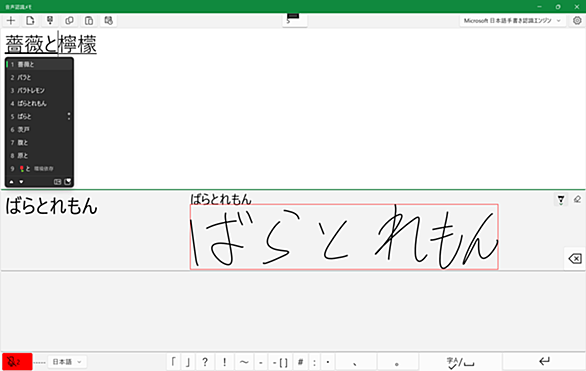
Task: Open the 日本語 language dropdown
Action: pyautogui.click(x=67, y=362)
